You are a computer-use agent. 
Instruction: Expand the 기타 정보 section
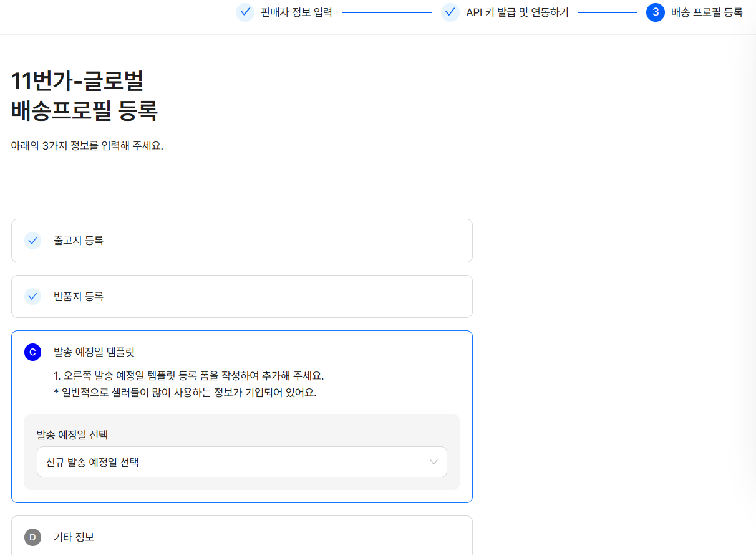242,536
